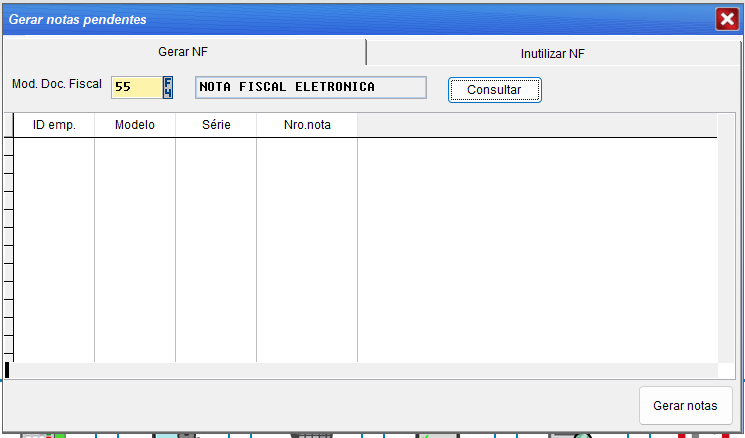Click the Mod. Doc. Fiscal label

[x=57, y=84]
